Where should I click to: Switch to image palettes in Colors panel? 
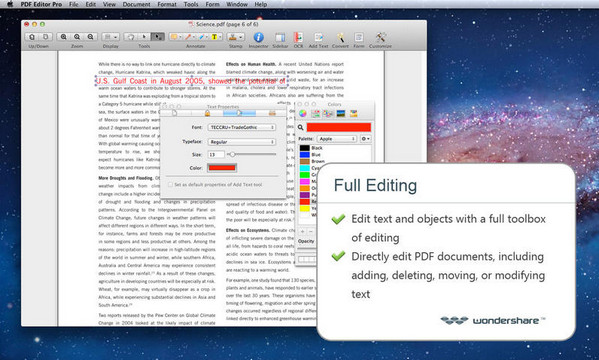pyautogui.click(x=341, y=113)
